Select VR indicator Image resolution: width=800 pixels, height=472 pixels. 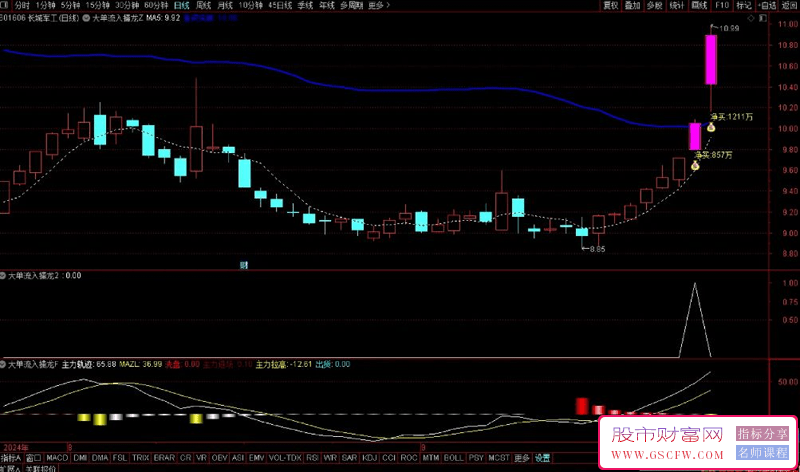(201, 458)
